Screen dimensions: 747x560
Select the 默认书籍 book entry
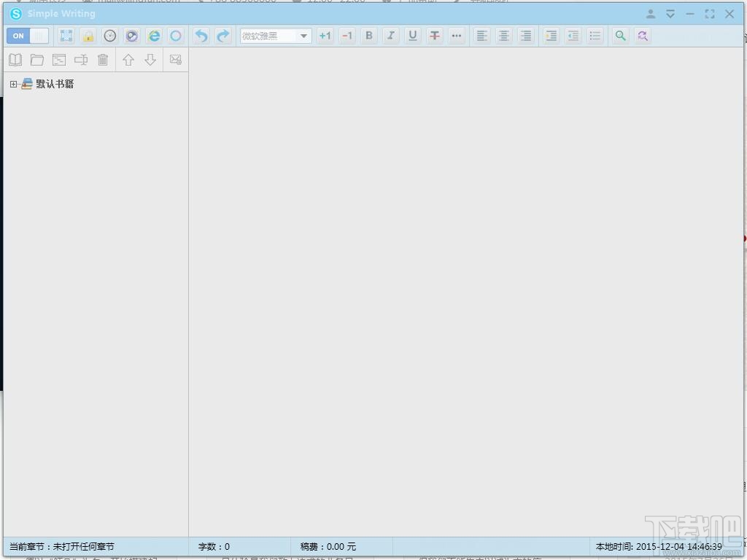coord(54,85)
